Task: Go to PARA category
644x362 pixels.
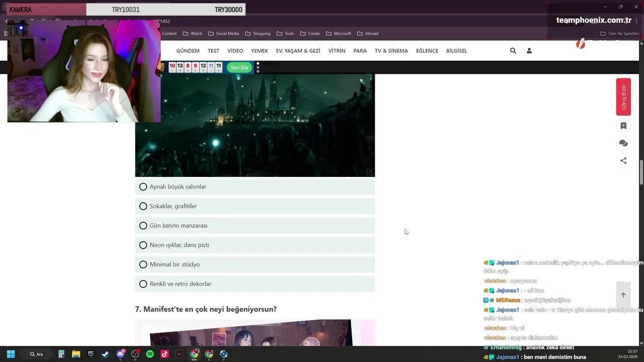Action: [360, 51]
